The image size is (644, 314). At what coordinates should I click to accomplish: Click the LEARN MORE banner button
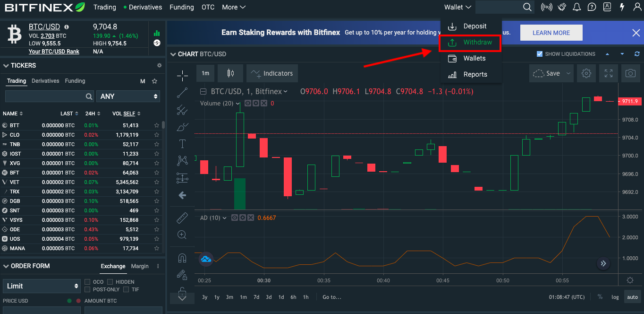[x=551, y=33]
